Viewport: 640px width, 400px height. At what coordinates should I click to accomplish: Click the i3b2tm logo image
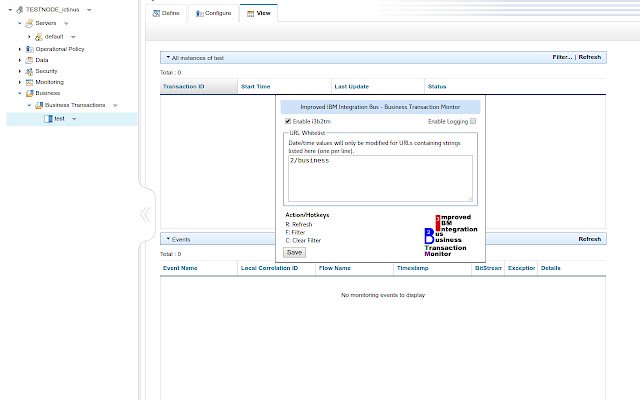click(x=451, y=236)
